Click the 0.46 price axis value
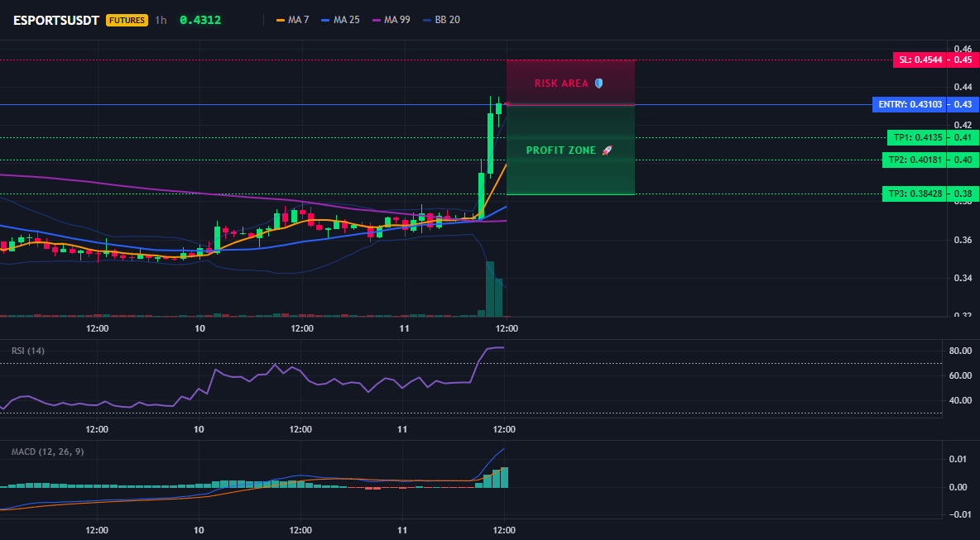Image resolution: width=980 pixels, height=540 pixels. [x=963, y=49]
